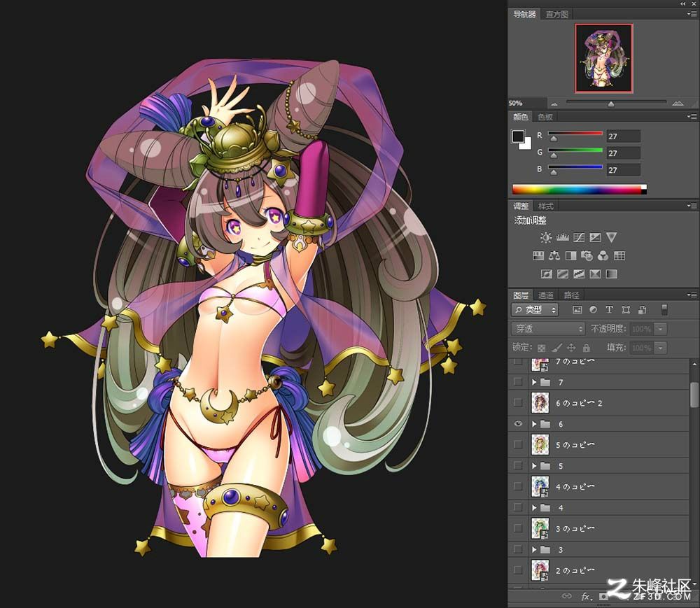Viewport: 700px width, 608px height.
Task: Expand group 3 disclosure triangle
Action: pos(534,549)
